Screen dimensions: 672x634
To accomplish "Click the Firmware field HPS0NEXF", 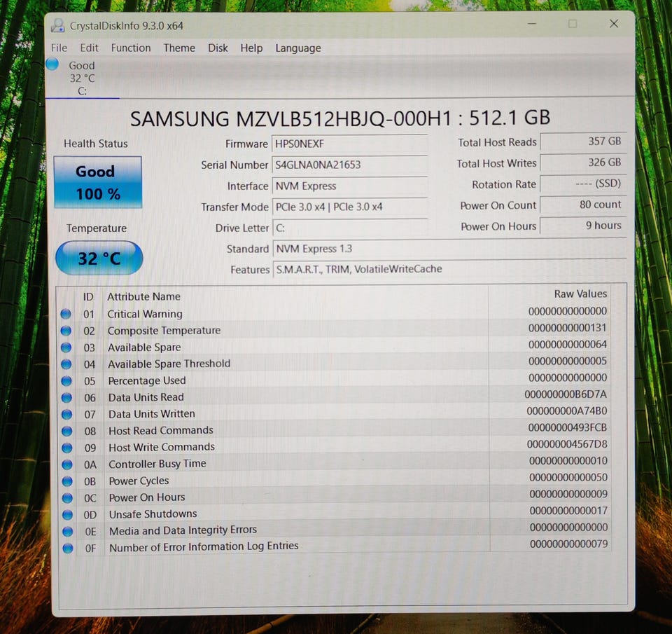I will click(350, 144).
